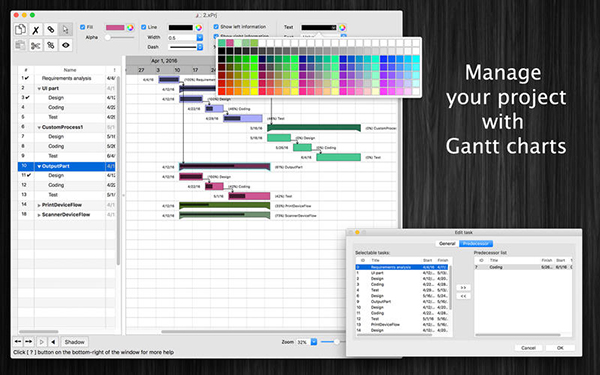Click the link tasks chain icon
This screenshot has width=600, height=375.
pos(51,30)
